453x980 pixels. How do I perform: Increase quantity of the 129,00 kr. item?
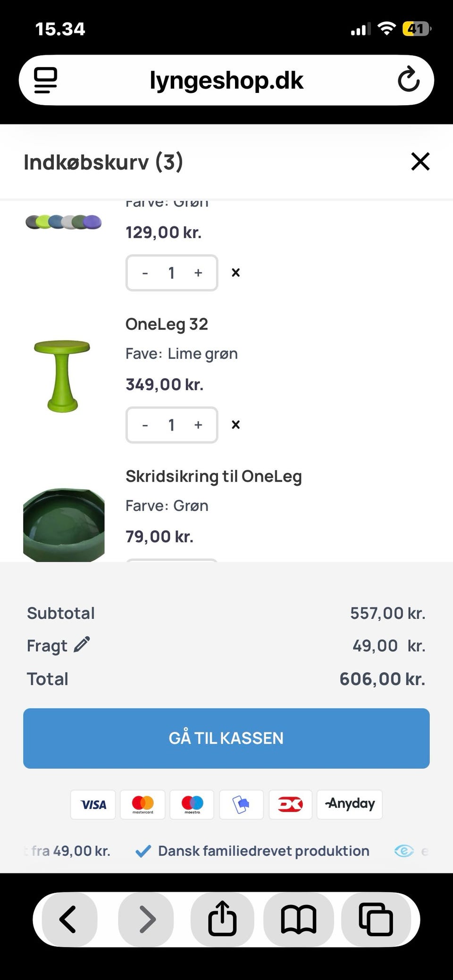pos(198,273)
